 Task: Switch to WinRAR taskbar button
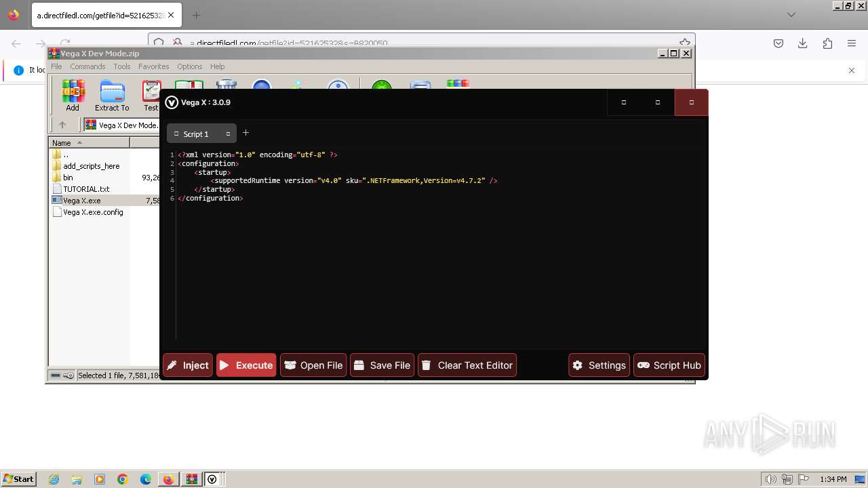[191, 479]
